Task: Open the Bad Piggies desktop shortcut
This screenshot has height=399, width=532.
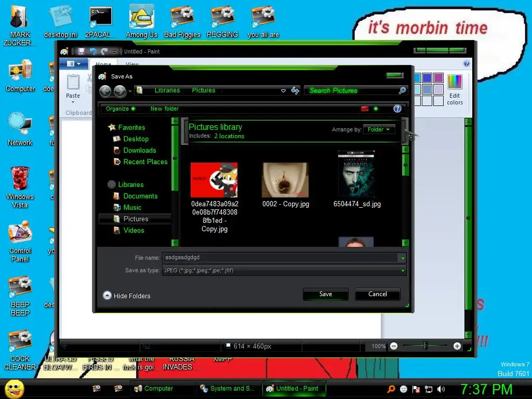Action: pos(182,21)
